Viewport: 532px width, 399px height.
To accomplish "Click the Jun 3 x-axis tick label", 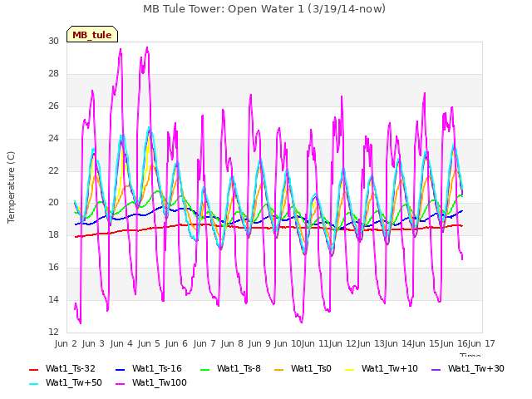I will [93, 343].
